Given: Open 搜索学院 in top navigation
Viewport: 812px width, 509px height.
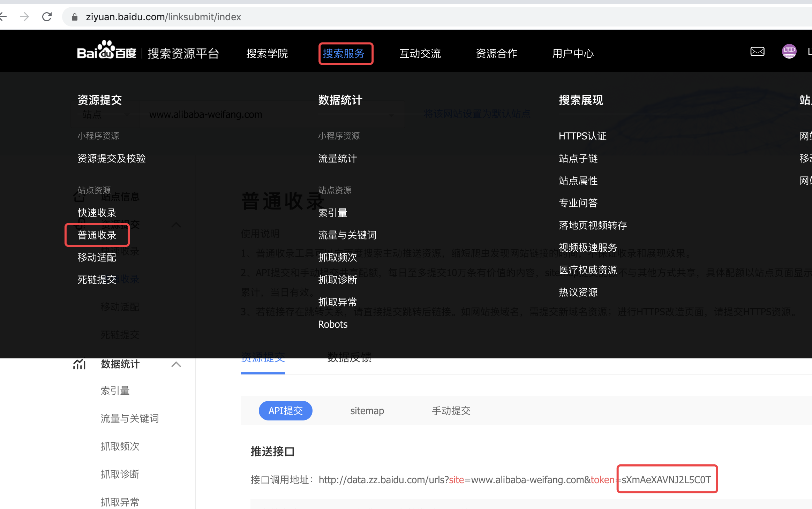Looking at the screenshot, I should pos(267,54).
